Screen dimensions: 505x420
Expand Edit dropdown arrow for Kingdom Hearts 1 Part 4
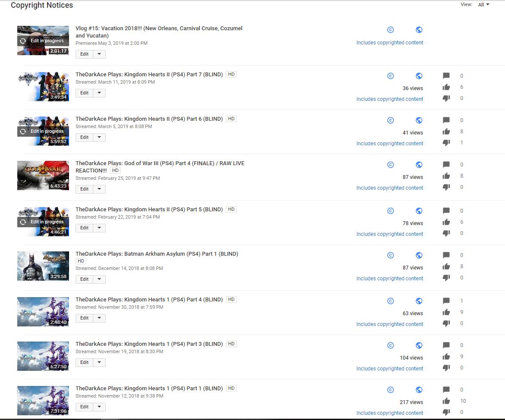coord(99,318)
